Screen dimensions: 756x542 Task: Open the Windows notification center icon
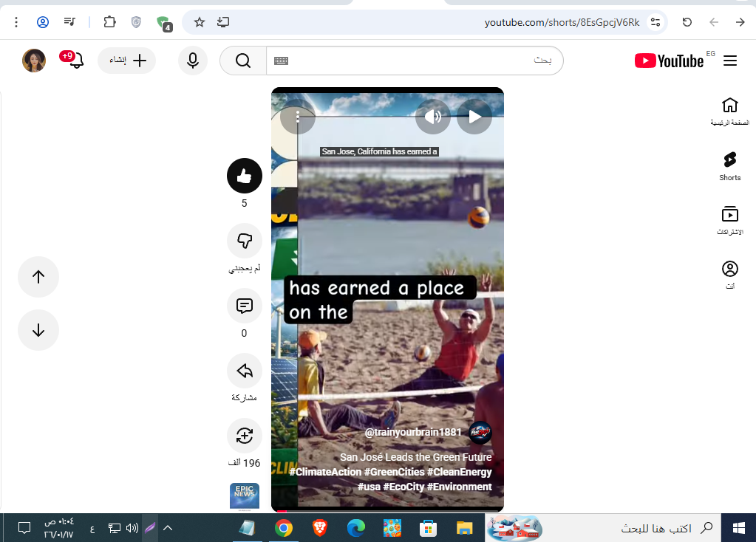click(x=24, y=528)
